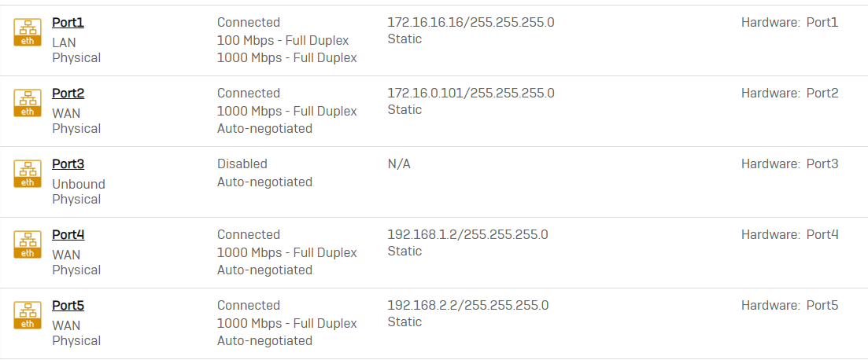Click the Hardware: Port3 label

click(x=790, y=164)
